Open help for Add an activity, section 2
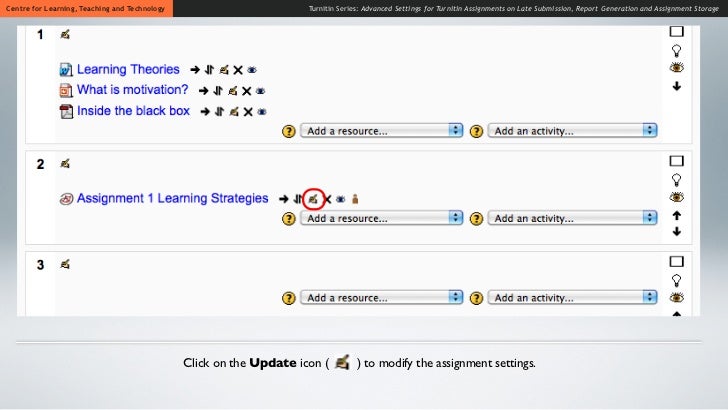The height and width of the screenshot is (410, 728). coord(476,219)
